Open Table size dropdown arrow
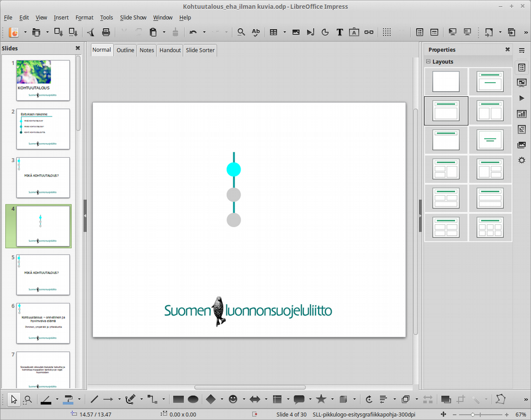The image size is (531, 420). (x=284, y=32)
